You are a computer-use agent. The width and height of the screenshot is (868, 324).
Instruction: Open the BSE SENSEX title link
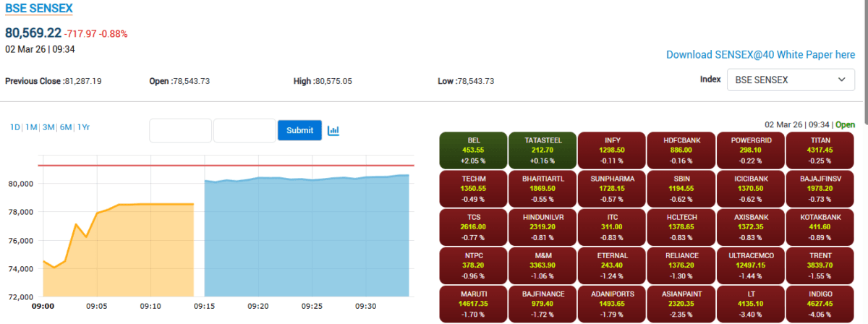[39, 9]
